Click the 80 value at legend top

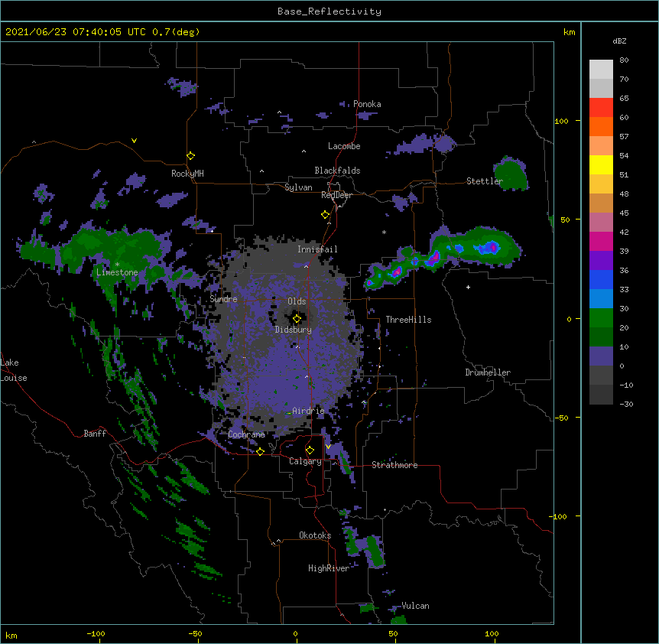624,60
